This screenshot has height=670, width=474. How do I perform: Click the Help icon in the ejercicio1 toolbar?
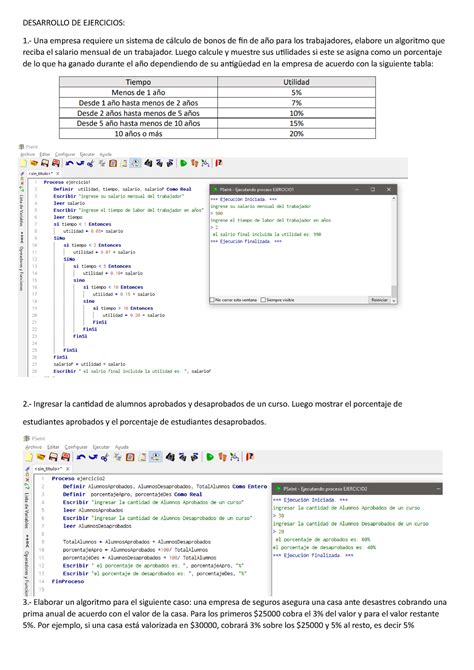[x=218, y=163]
